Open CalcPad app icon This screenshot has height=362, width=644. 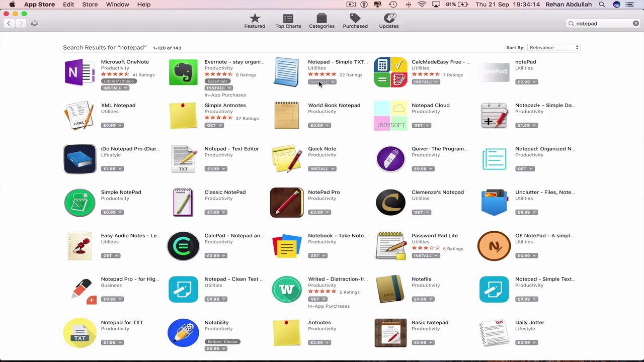(x=183, y=246)
